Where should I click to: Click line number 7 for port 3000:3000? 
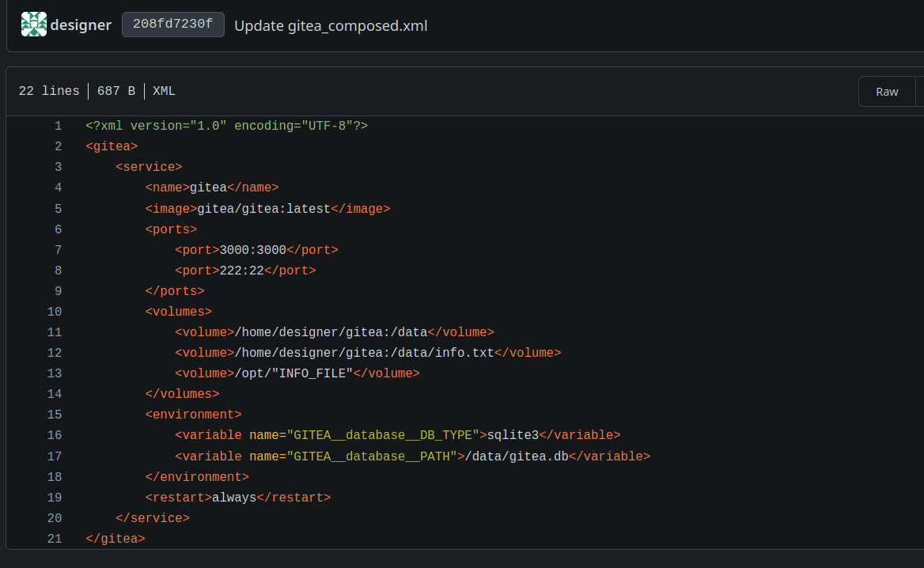[58, 250]
